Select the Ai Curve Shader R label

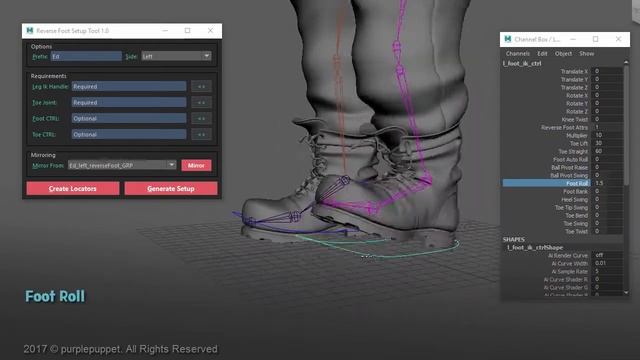[x=566, y=279]
